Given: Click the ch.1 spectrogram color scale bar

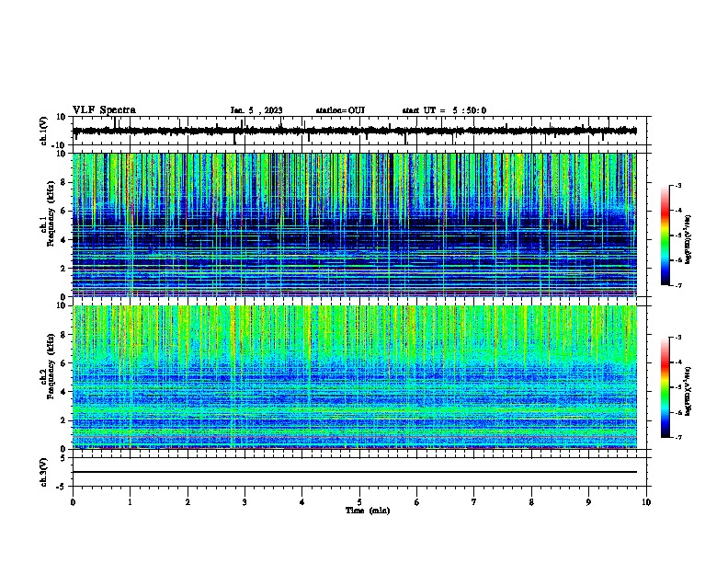Looking at the screenshot, I should click(665, 236).
